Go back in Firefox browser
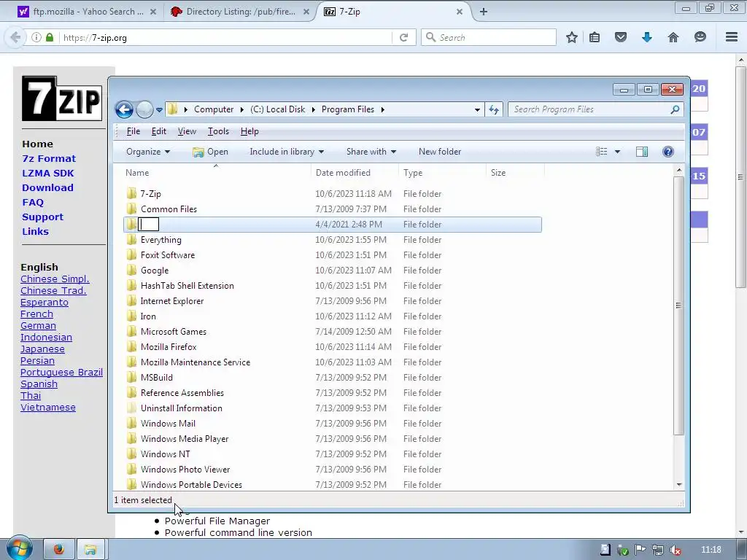This screenshot has width=747, height=560. click(15, 37)
